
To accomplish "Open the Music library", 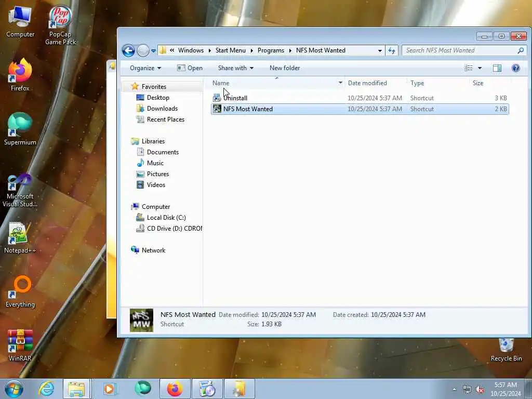I will point(155,163).
